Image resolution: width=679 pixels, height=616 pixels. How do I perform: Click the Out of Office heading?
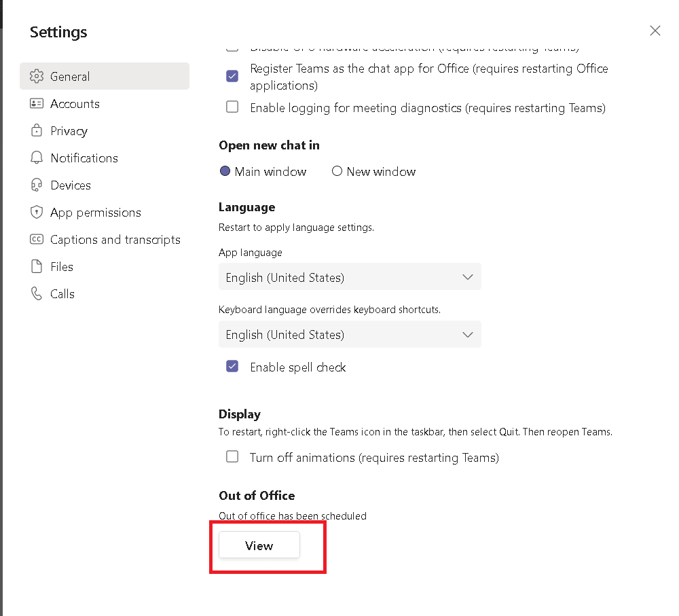click(x=257, y=496)
